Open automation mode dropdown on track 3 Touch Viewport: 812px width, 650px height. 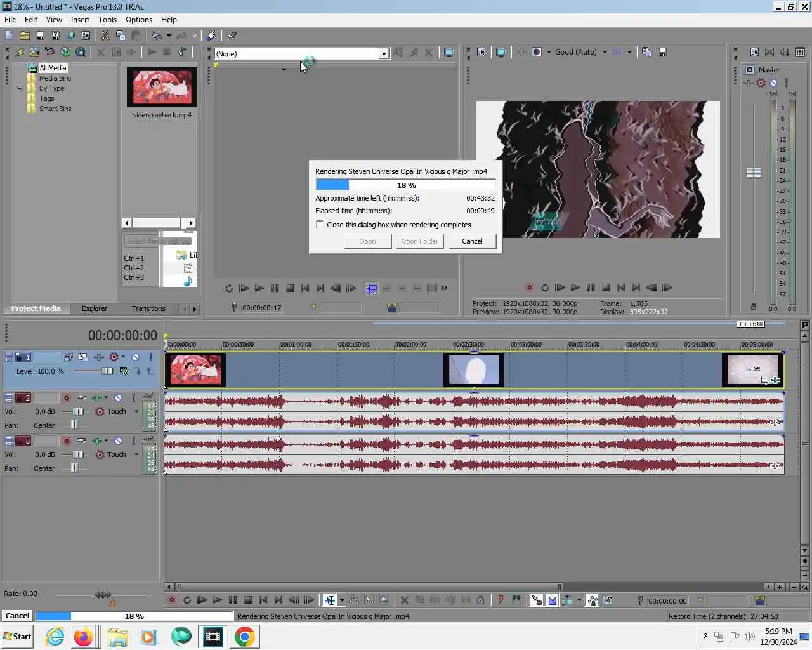(136, 454)
